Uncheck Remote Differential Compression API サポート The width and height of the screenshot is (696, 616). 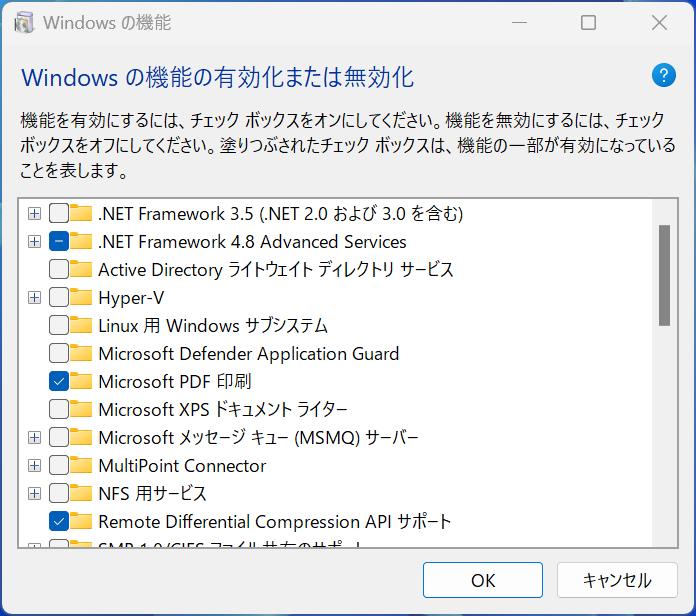click(58, 522)
